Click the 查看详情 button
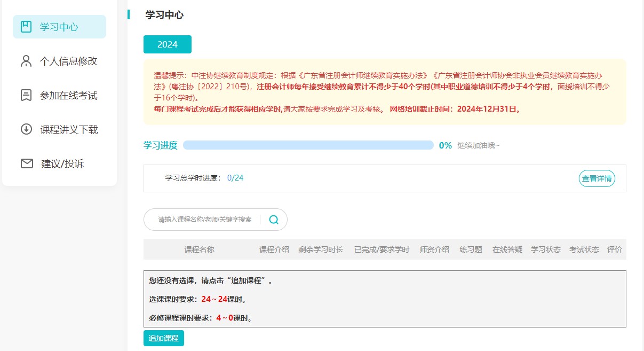 (597, 179)
